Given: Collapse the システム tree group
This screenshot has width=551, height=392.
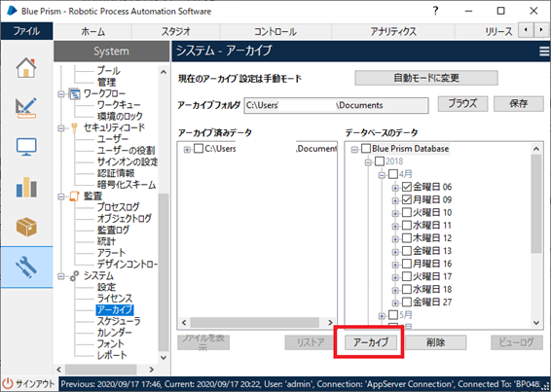Looking at the screenshot, I should tap(61, 277).
